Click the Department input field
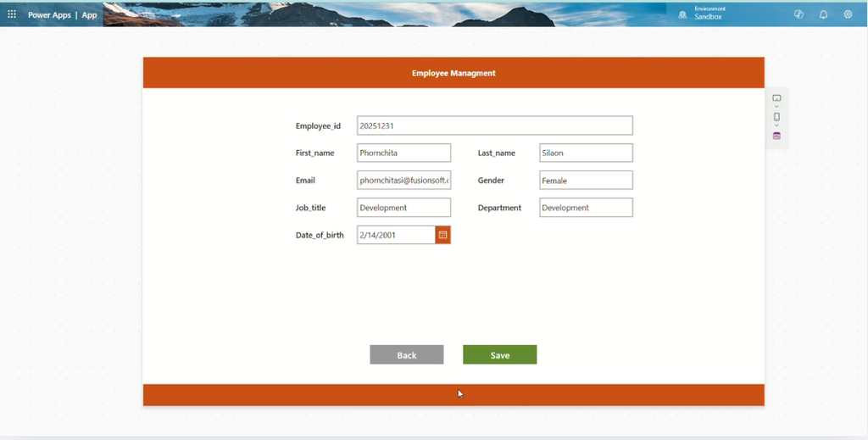Image resolution: width=868 pixels, height=440 pixels. point(587,208)
